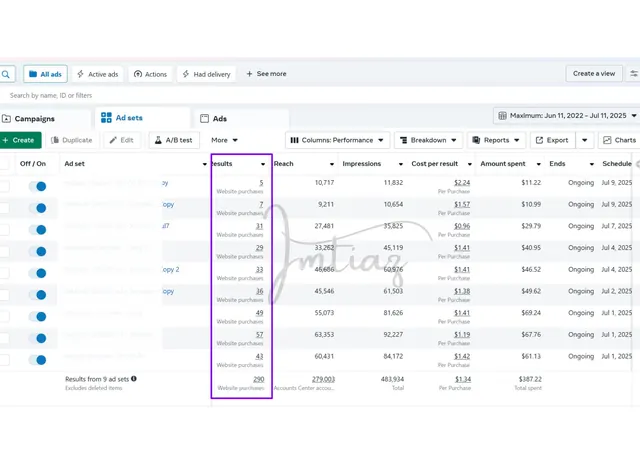Open Amount spent column arrow
This screenshot has height=452, width=640.
[539, 164]
